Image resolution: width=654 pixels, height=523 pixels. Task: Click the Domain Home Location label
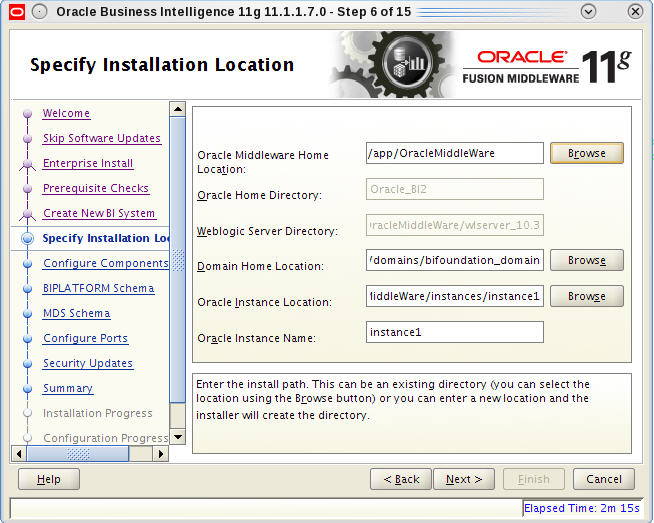pyautogui.click(x=260, y=266)
